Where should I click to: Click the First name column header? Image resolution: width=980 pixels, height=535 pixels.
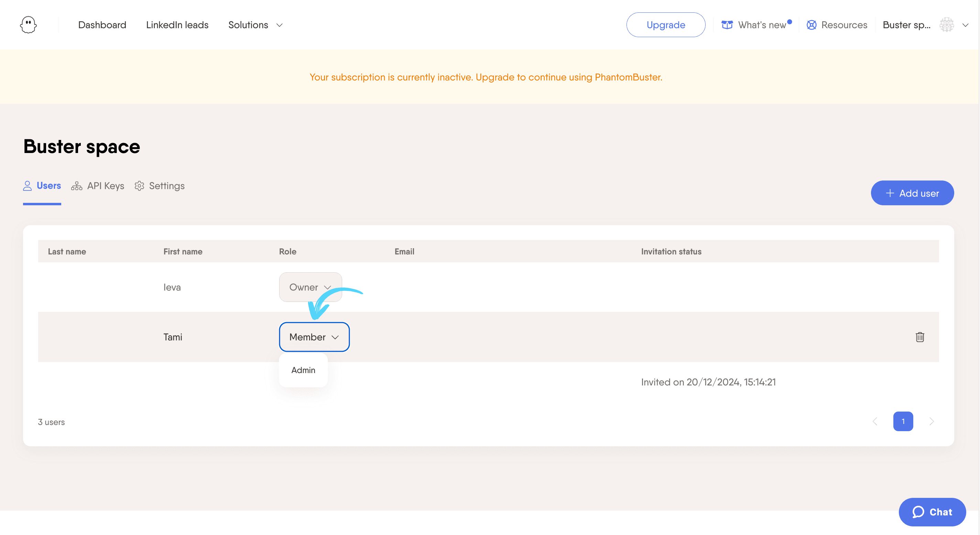point(183,252)
